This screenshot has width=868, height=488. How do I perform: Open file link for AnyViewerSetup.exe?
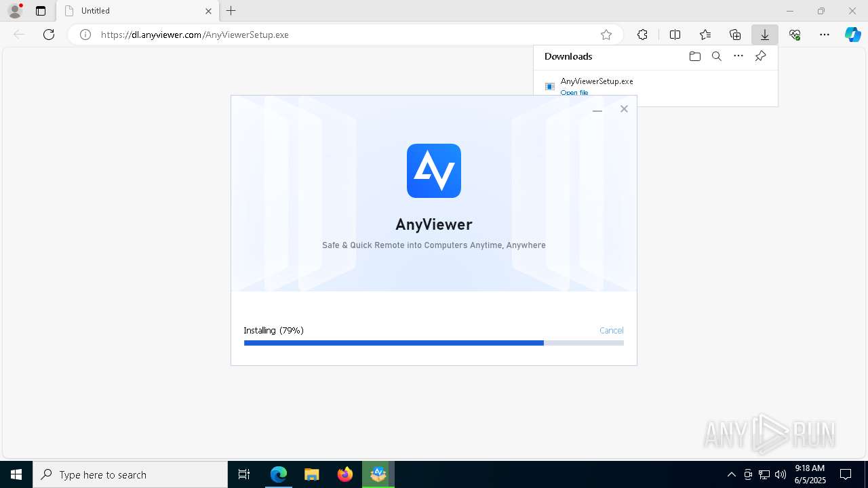pos(574,93)
